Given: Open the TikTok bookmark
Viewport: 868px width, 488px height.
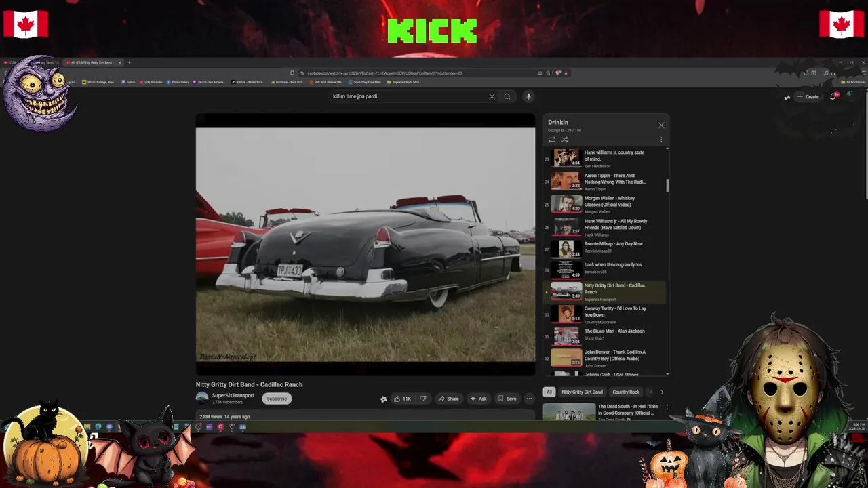Looking at the screenshot, I should 248,82.
